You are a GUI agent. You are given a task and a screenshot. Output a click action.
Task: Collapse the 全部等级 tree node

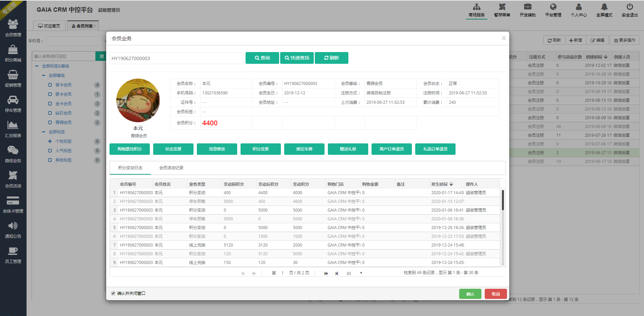pyautogui.click(x=44, y=76)
